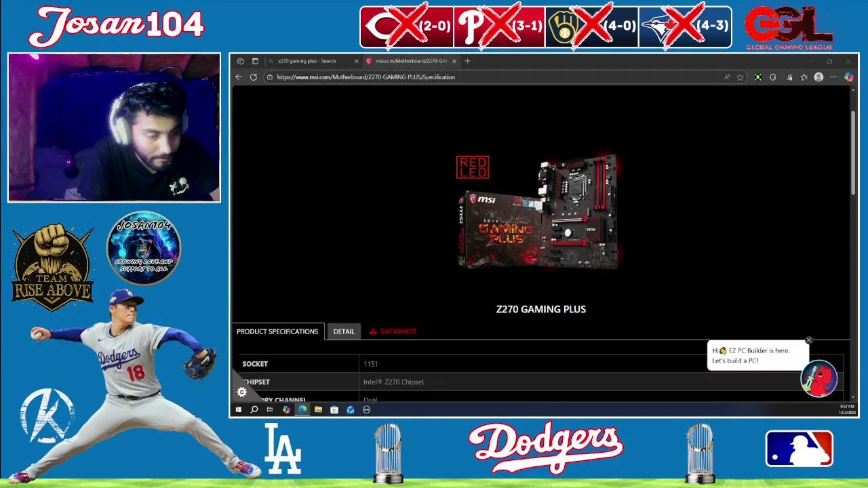The height and width of the screenshot is (488, 868).
Task: Open the Windows Start menu
Action: pyautogui.click(x=239, y=410)
